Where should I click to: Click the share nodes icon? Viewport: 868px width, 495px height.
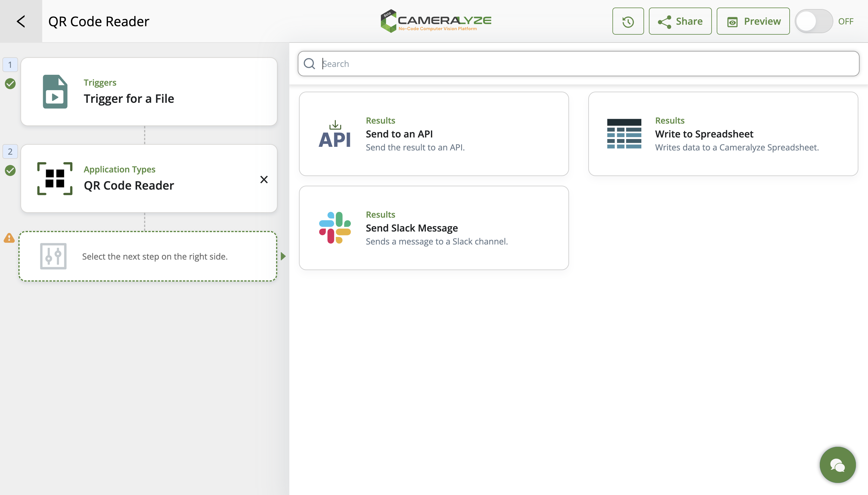pos(664,22)
